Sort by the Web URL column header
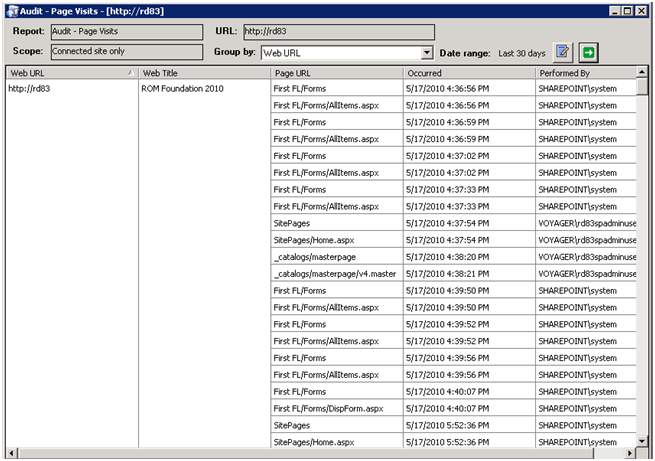Screen dimensions: 655x461 [x=72, y=73]
